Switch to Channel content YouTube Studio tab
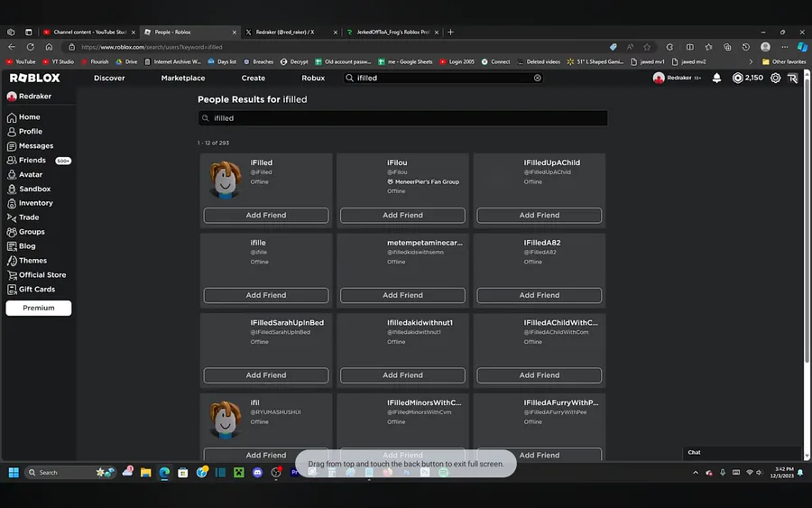The height and width of the screenshot is (508, 812). pos(89,32)
